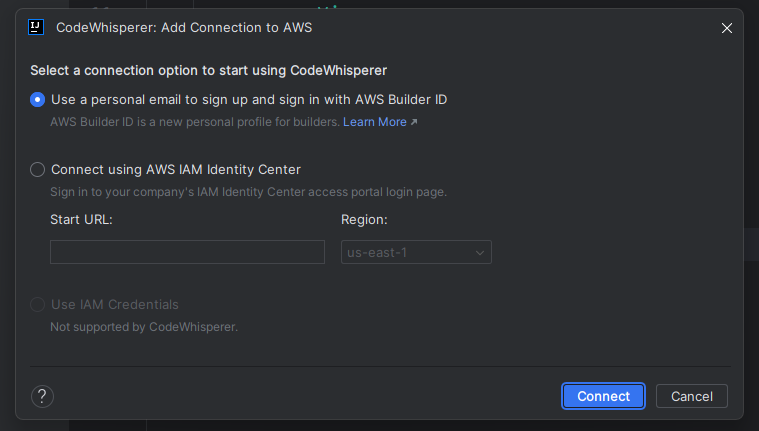This screenshot has width=759, height=431.
Task: Open help via the question mark icon
Action: (42, 396)
